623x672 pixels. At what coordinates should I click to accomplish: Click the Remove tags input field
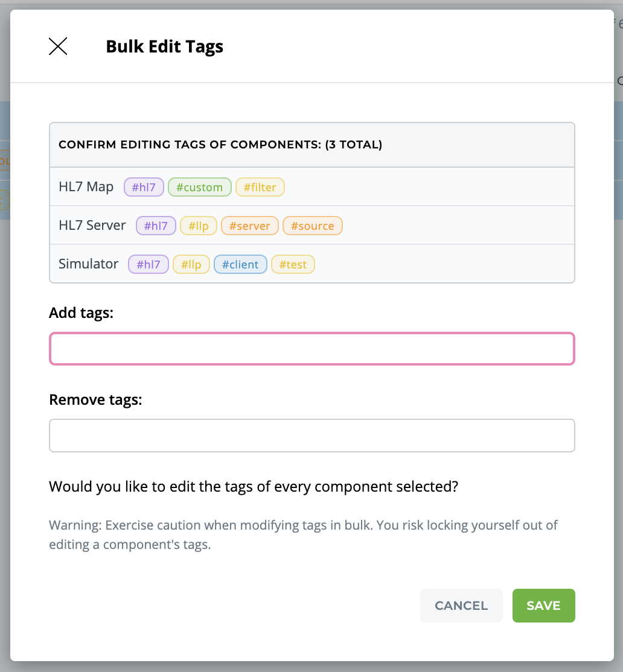click(311, 435)
